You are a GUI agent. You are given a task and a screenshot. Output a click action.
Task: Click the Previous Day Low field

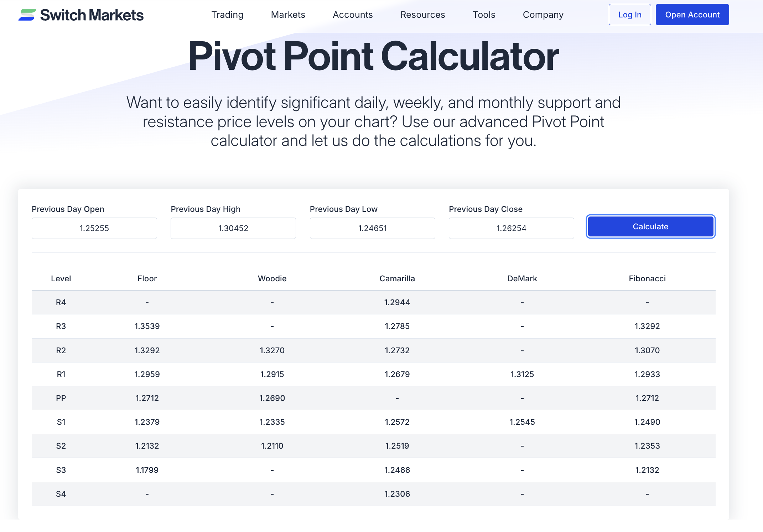(x=372, y=228)
